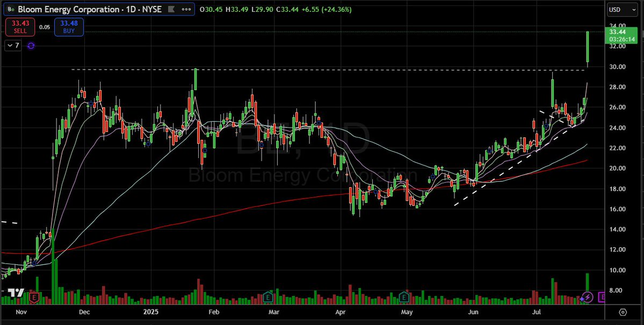Click the 20.00 price axis label
Image resolution: width=644 pixels, height=325 pixels.
617,168
